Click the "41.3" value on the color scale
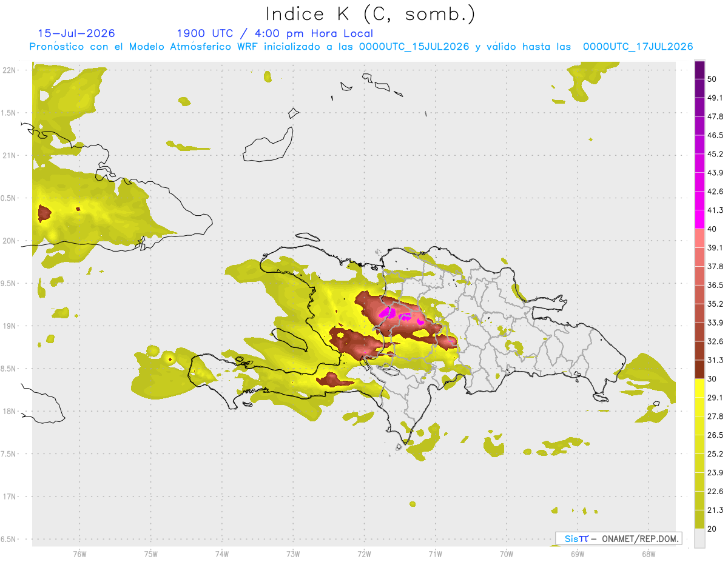 [715, 210]
